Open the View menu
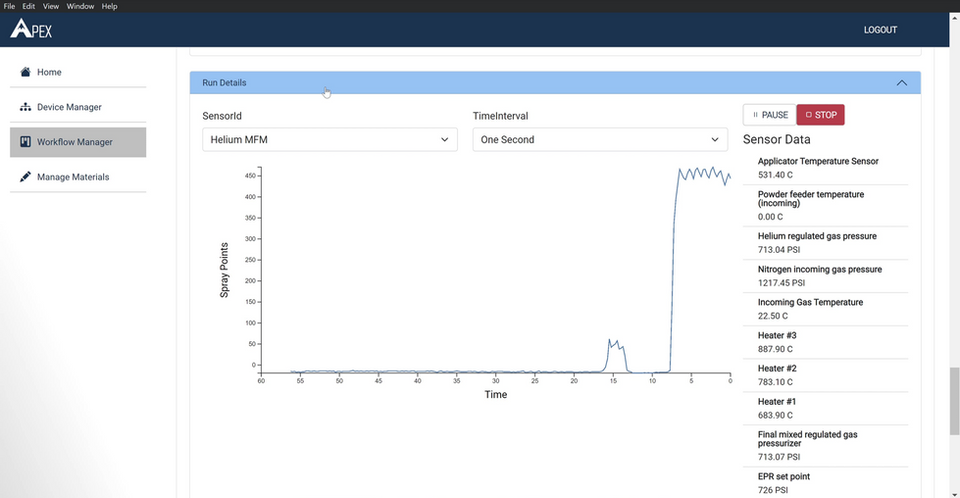The image size is (960, 498). coord(51,6)
